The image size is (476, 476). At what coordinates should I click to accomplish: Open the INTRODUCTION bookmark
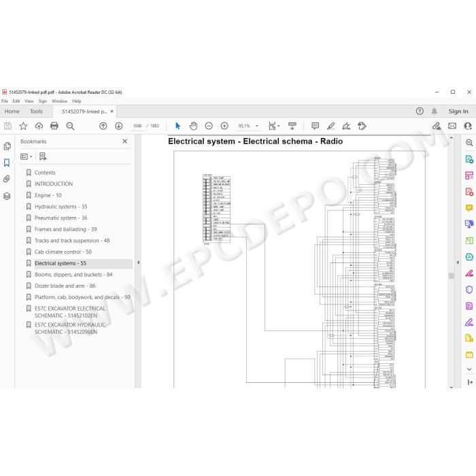[54, 184]
